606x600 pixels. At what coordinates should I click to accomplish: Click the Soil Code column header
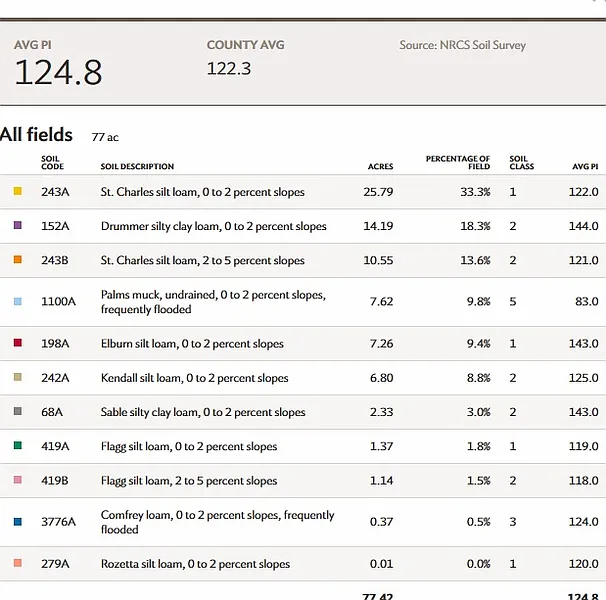tap(52, 162)
